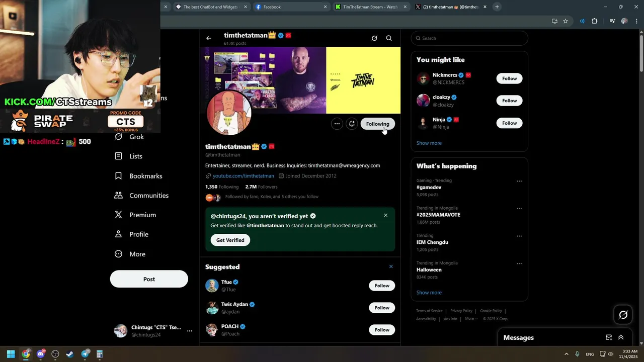This screenshot has width=644, height=362.
Task: Open Terms of Service footer link
Action: [429, 311]
